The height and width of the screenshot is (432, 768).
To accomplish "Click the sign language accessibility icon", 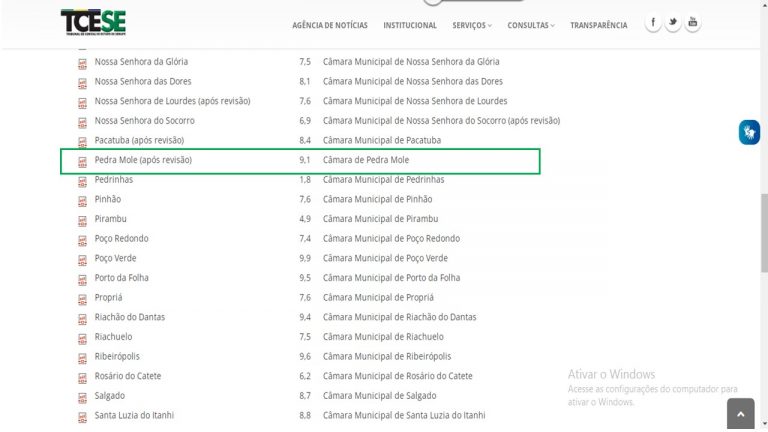I will 749,132.
